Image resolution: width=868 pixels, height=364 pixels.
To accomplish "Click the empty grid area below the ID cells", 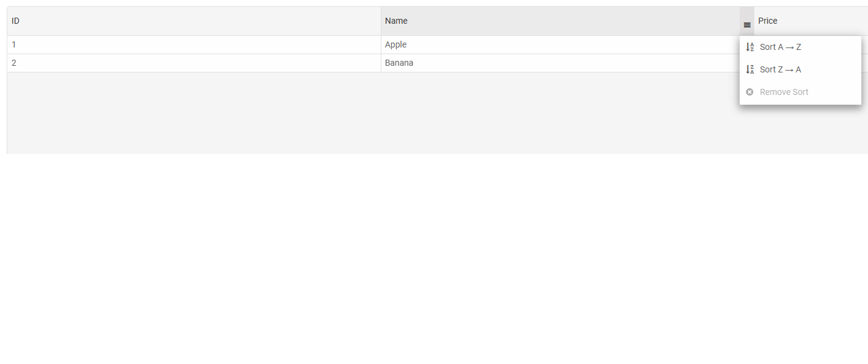I will point(182,113).
